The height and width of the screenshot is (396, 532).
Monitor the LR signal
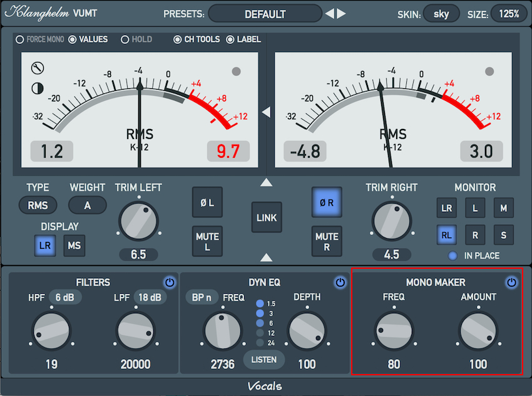tap(446, 208)
